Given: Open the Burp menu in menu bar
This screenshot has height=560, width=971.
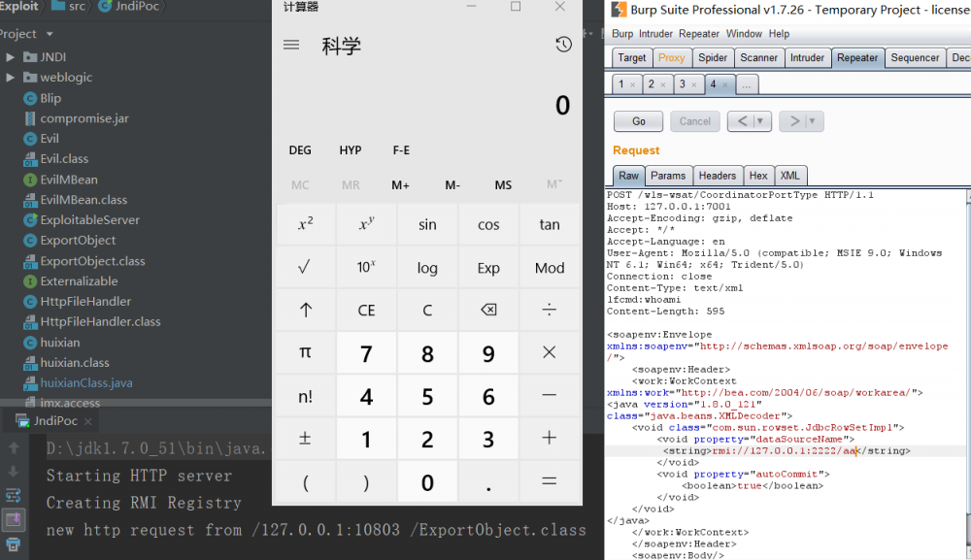Looking at the screenshot, I should pyautogui.click(x=622, y=34).
